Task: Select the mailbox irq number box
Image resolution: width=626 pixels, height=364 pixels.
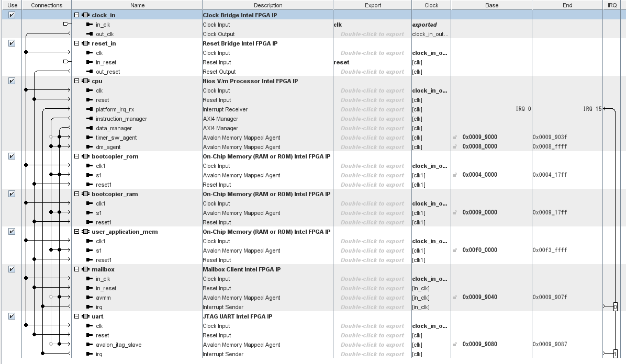Action: pyautogui.click(x=615, y=307)
